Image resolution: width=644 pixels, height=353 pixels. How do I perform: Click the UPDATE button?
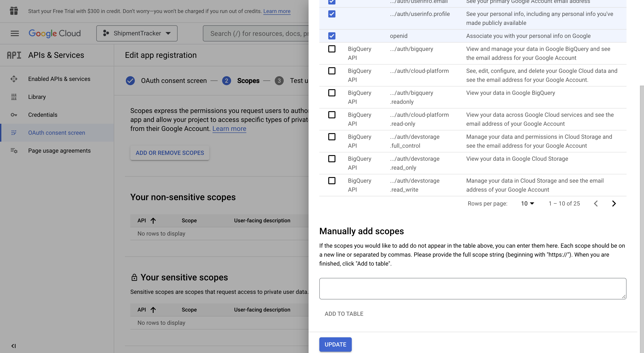tap(335, 344)
